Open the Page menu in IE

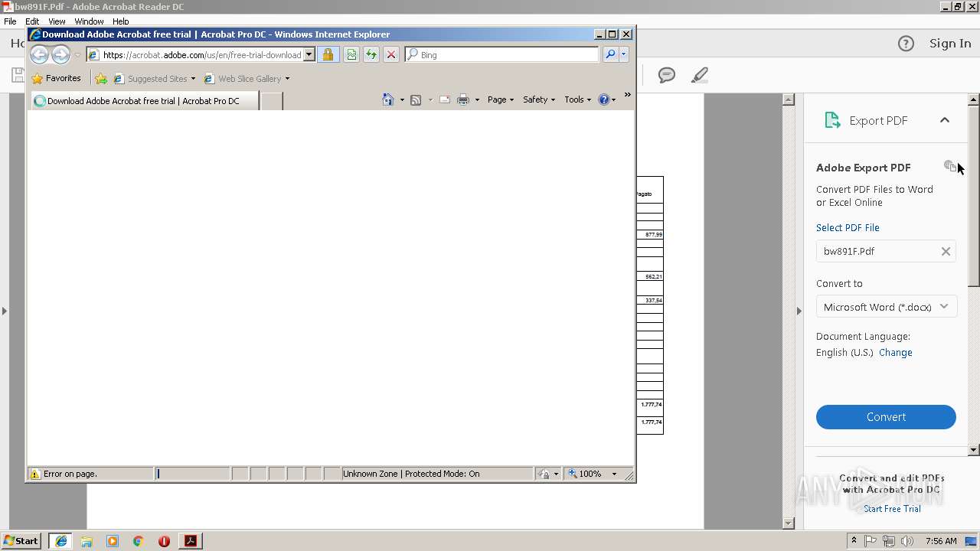pyautogui.click(x=500, y=99)
